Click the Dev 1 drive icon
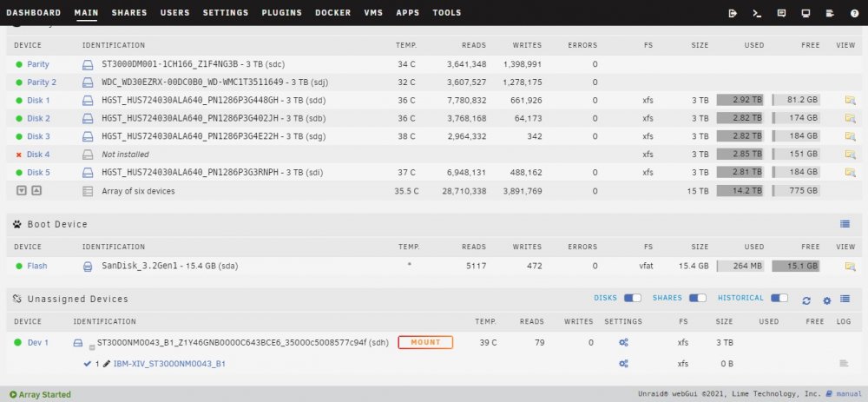 point(78,343)
